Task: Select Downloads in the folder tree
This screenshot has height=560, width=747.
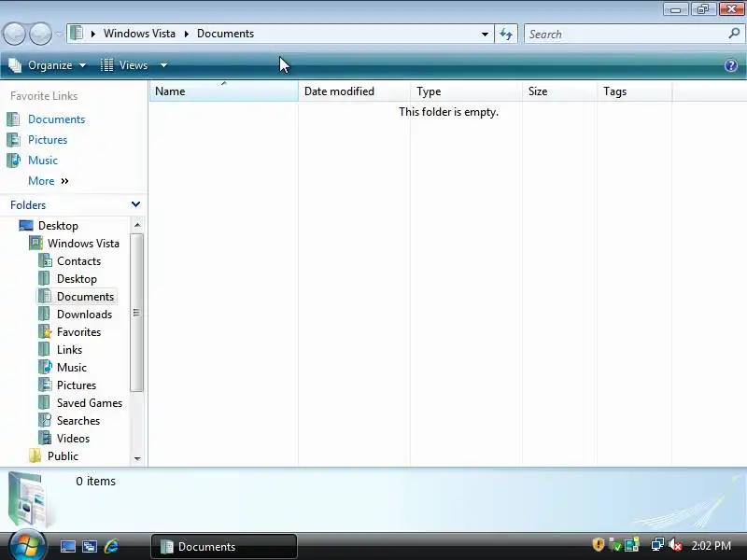Action: click(x=84, y=315)
